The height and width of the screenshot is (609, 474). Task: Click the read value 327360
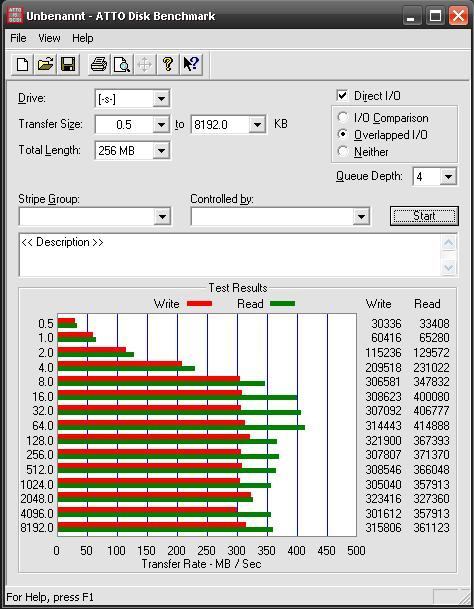point(432,498)
